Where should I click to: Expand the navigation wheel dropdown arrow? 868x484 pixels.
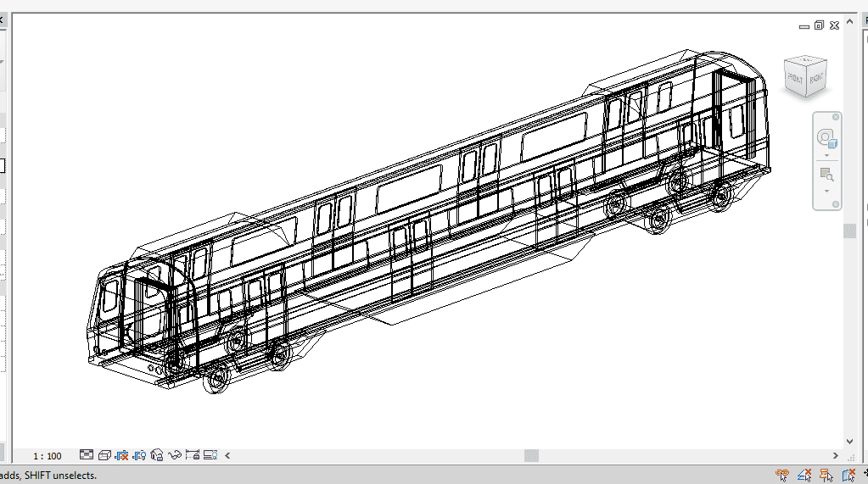tap(826, 156)
